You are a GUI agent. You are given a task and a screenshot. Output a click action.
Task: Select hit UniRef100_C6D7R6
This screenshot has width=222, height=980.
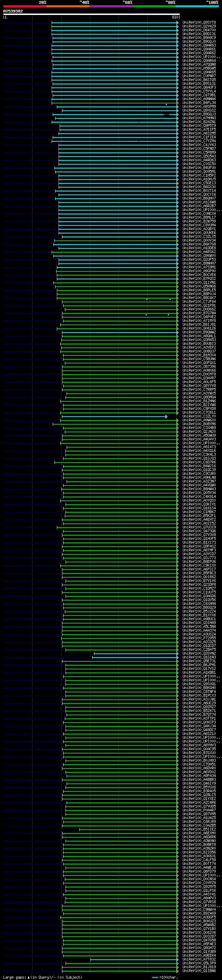[x=199, y=462]
